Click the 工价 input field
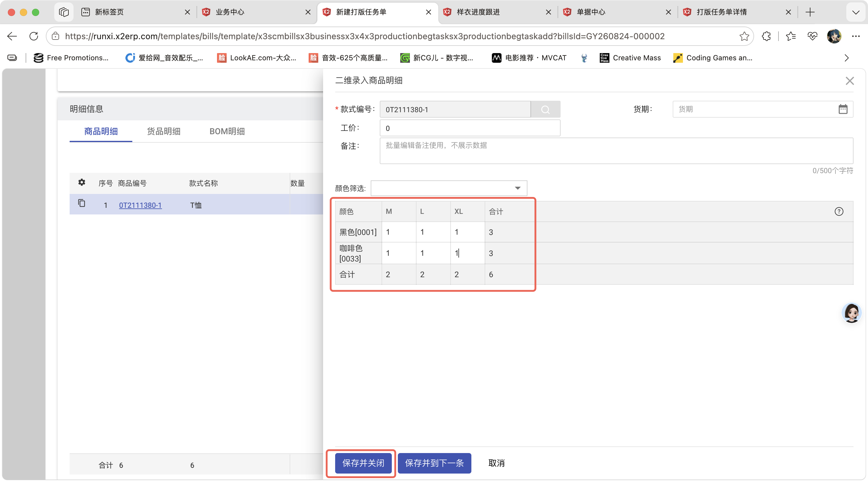 [470, 128]
